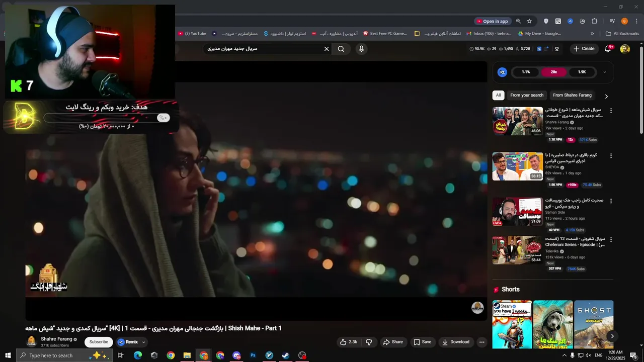Viewport: 644px width, 362px height.
Task: Open the Chrome profile avatar B
Action: pyautogui.click(x=624, y=21)
